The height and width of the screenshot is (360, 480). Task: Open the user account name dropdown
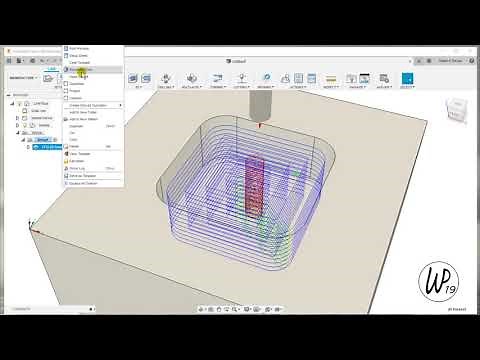[450, 61]
